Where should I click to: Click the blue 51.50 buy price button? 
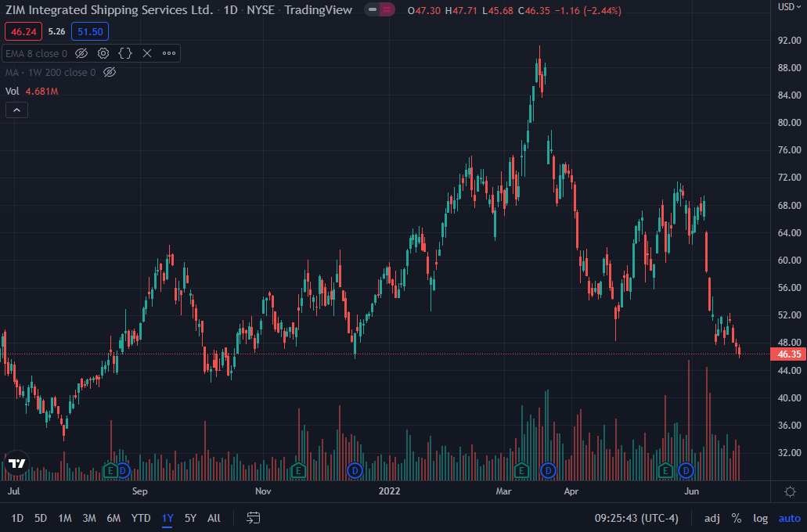(x=90, y=31)
